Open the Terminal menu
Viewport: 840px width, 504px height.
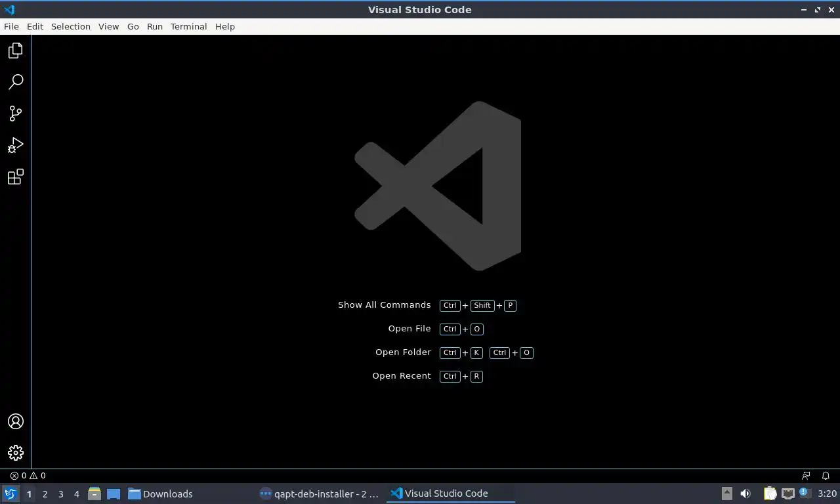(188, 26)
